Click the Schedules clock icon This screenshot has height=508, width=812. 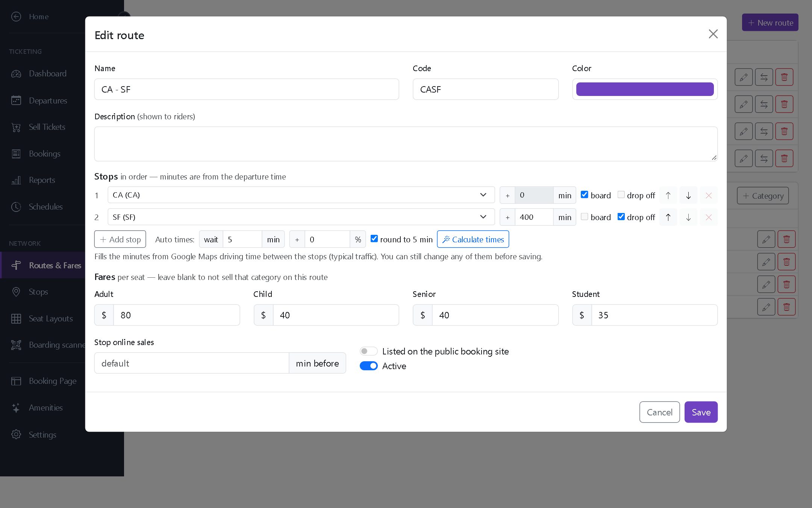pyautogui.click(x=16, y=207)
